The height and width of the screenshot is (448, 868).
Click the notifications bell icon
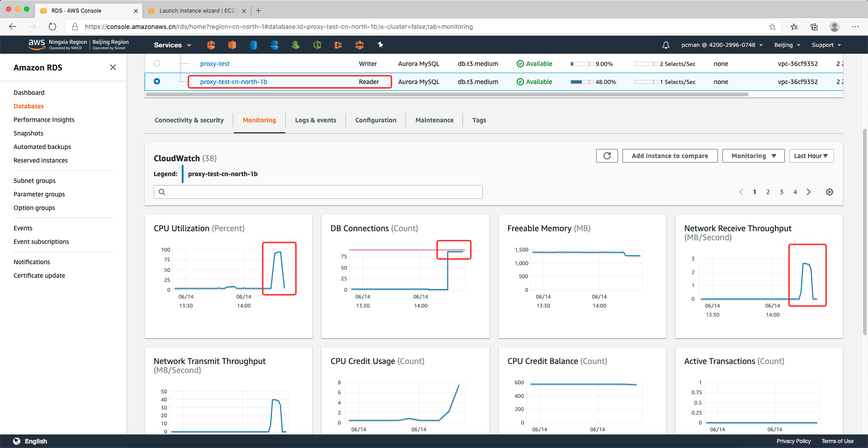[665, 45]
